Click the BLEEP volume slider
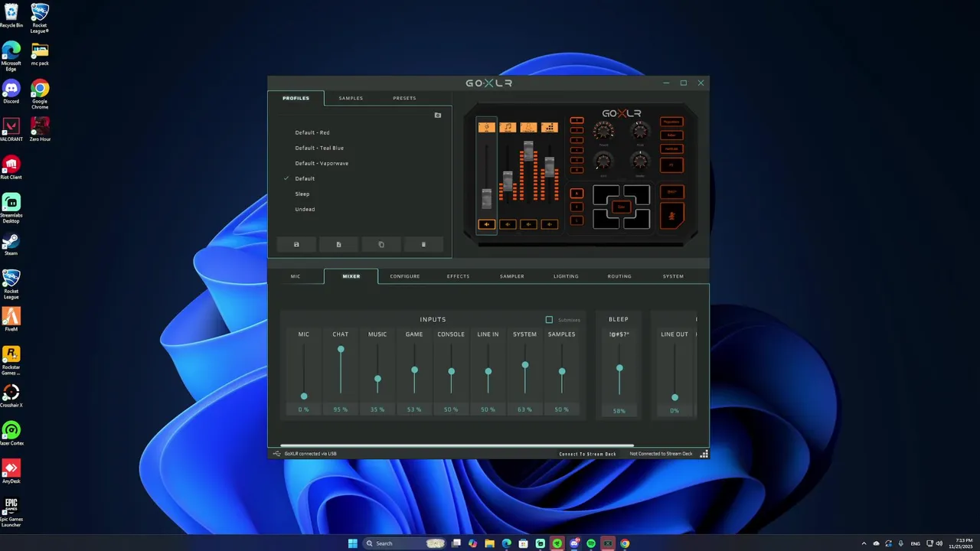The image size is (980, 551). click(x=619, y=370)
